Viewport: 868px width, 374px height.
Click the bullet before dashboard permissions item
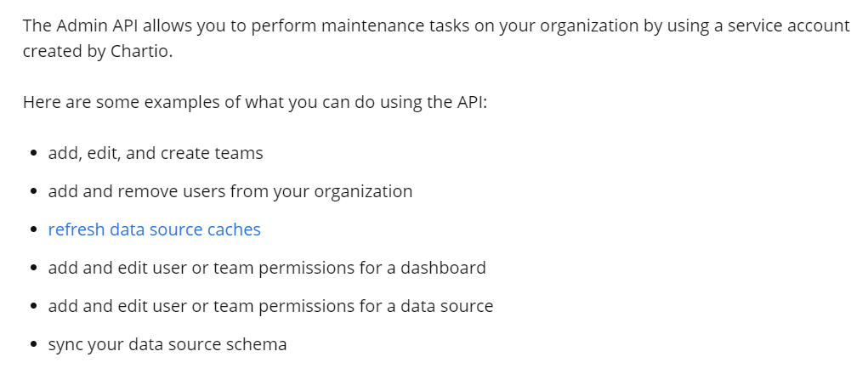coord(34,268)
